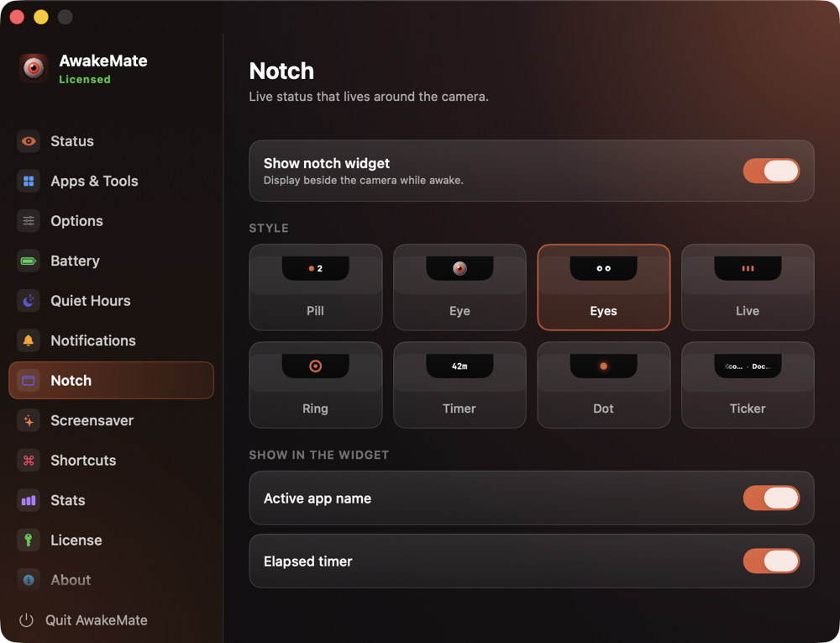The image size is (840, 643).
Task: Open the License section
Action: coord(112,540)
